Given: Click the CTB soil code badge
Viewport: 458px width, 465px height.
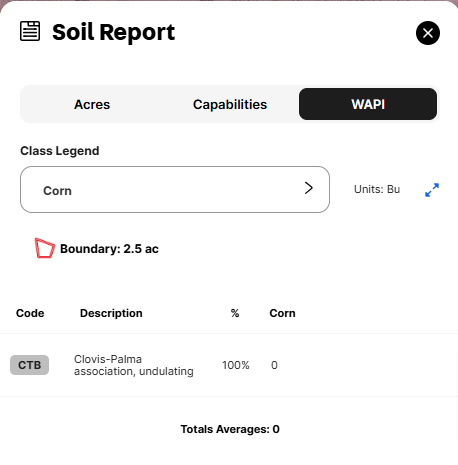Looking at the screenshot, I should pos(29,365).
